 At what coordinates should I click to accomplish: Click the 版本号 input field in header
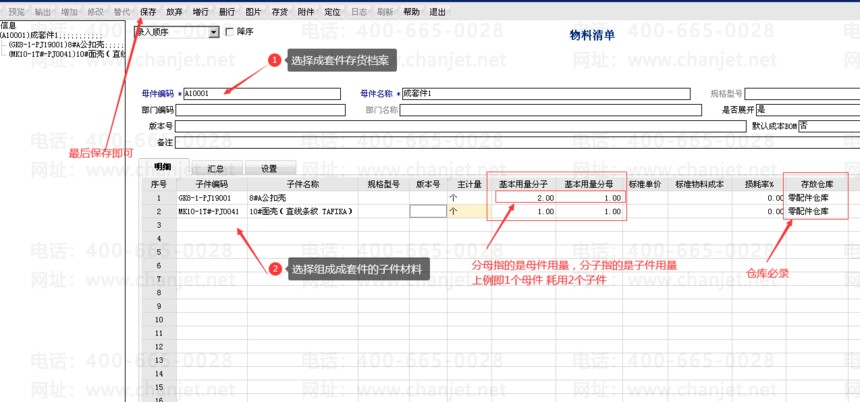[461, 126]
